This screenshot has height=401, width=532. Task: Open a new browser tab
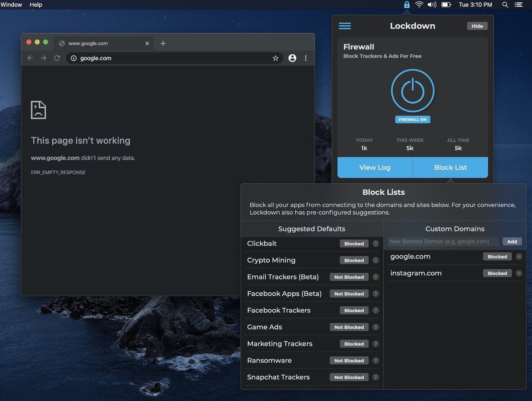click(163, 44)
